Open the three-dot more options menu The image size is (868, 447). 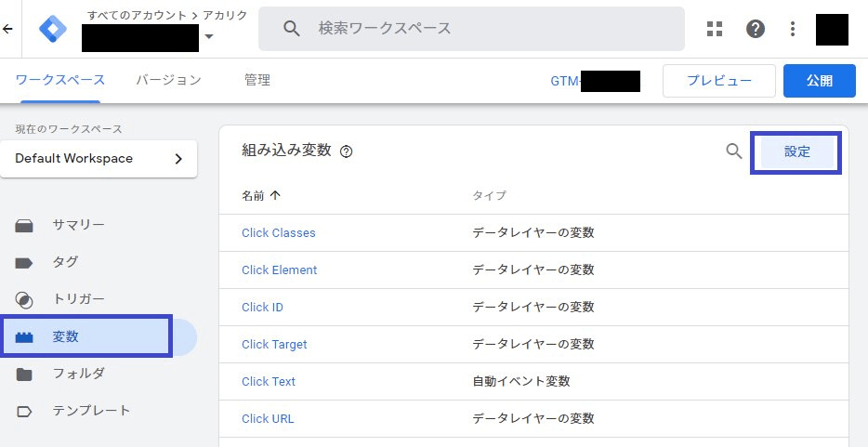(793, 29)
